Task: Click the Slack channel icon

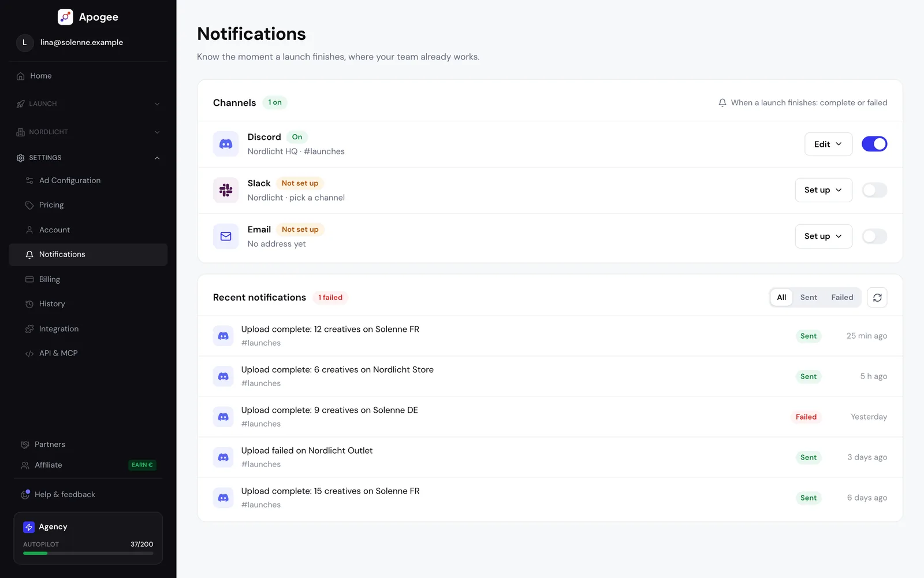Action: pos(226,190)
